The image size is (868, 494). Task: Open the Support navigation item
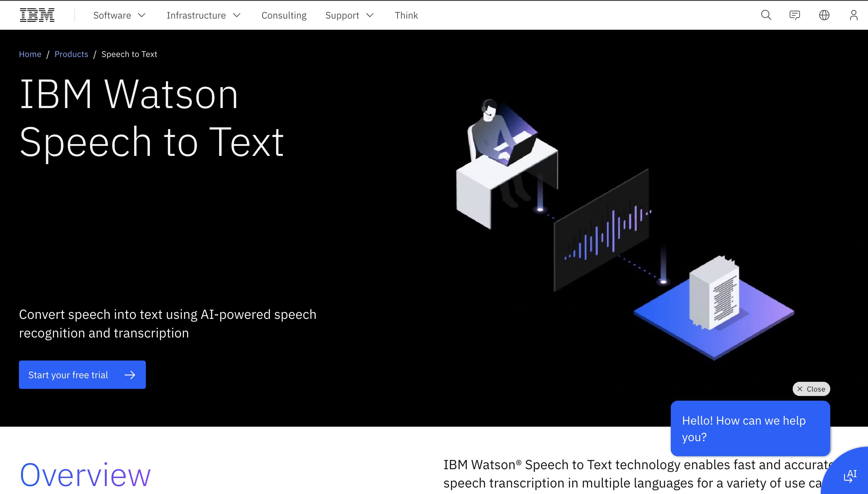pyautogui.click(x=342, y=15)
